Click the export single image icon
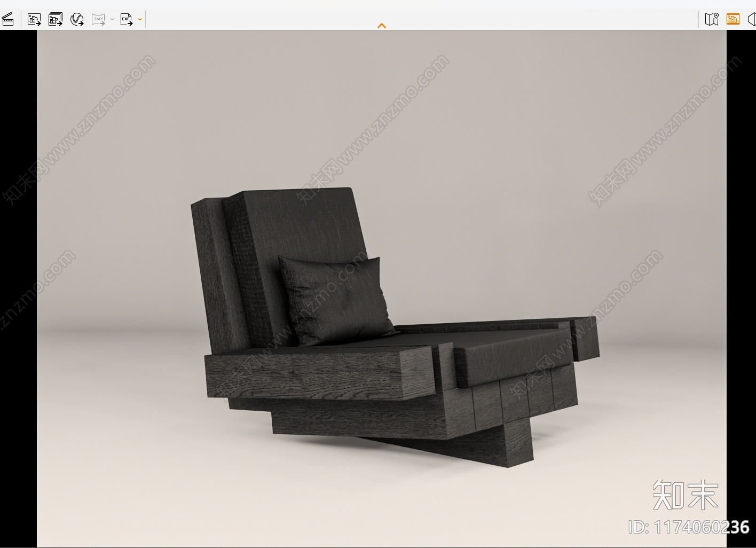The width and height of the screenshot is (756, 548). tap(34, 19)
